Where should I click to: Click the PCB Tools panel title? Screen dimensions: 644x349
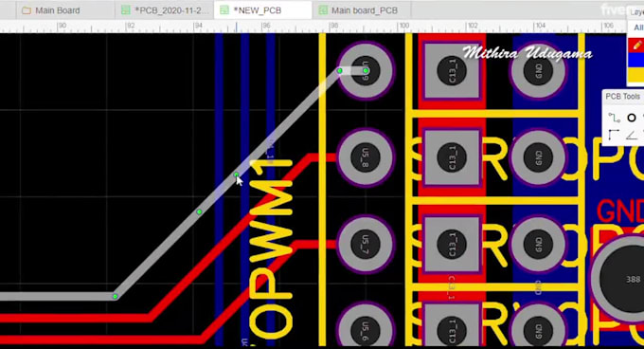click(622, 96)
